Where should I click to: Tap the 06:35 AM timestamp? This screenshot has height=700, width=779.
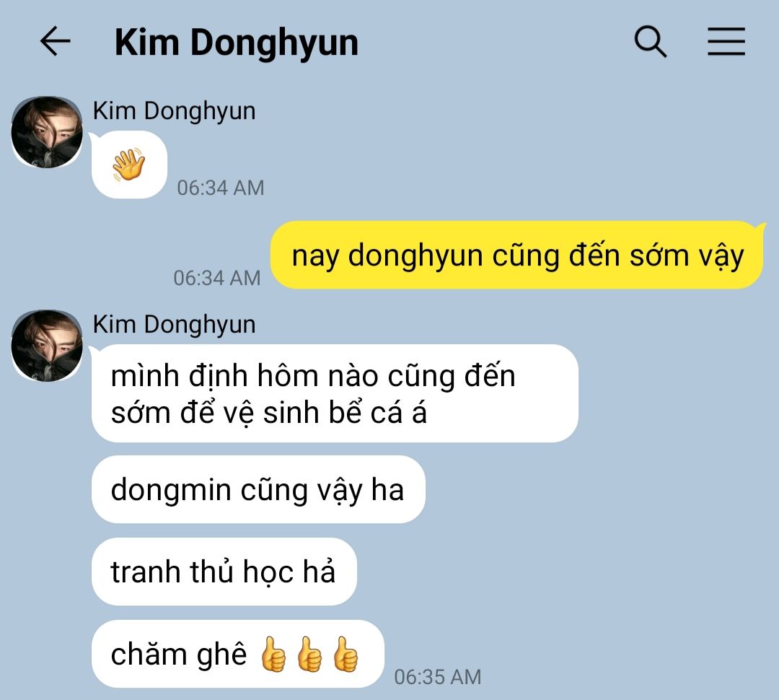click(x=438, y=677)
